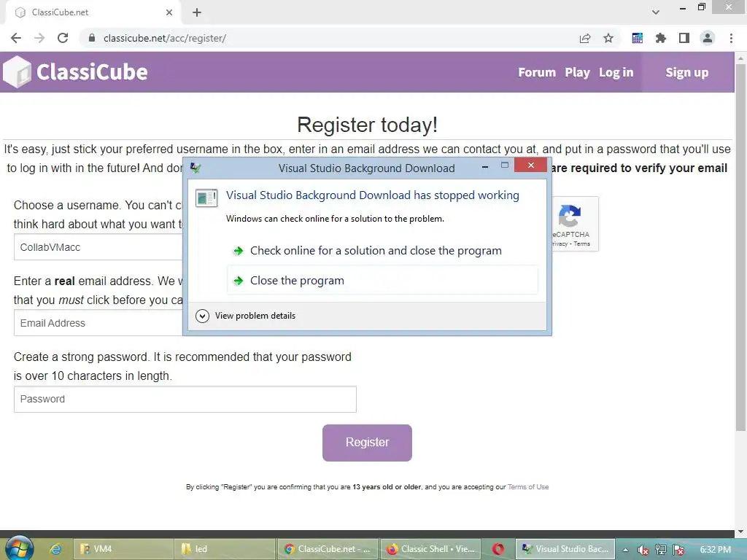Open the Sign up navigation link
The width and height of the screenshot is (747, 560).
(687, 72)
